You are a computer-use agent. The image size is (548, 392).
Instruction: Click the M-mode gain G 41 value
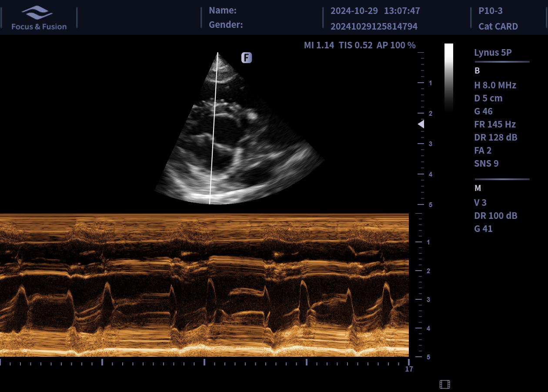point(483,228)
